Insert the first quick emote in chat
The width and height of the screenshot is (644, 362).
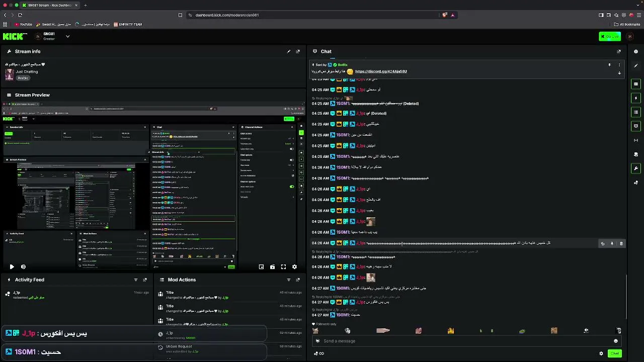(315, 331)
